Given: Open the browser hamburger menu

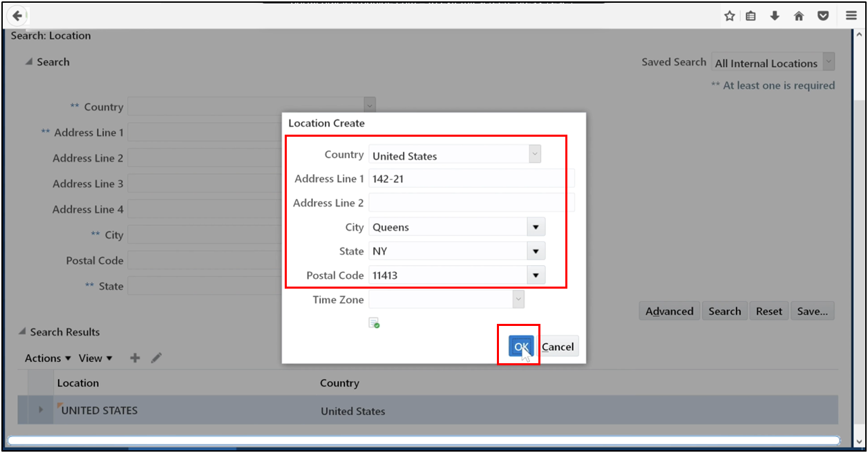Looking at the screenshot, I should click(851, 15).
